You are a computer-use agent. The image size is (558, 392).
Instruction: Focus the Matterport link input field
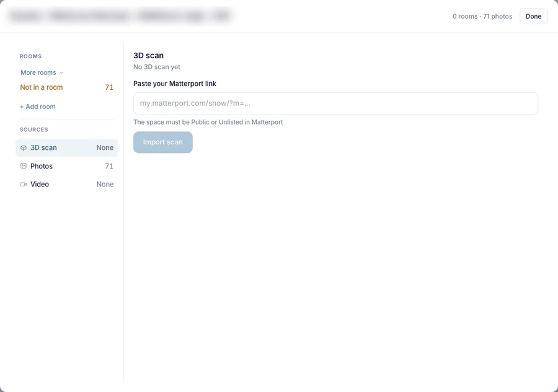pos(335,103)
